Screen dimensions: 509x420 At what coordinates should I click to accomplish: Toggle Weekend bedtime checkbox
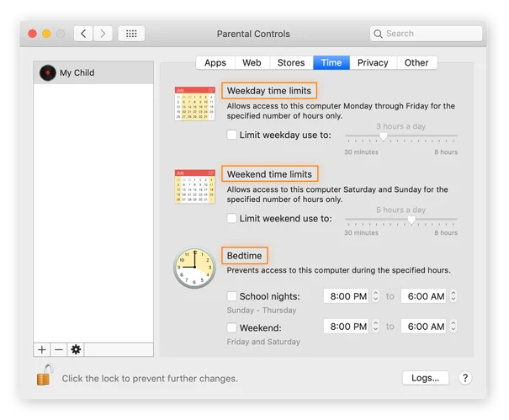[232, 327]
